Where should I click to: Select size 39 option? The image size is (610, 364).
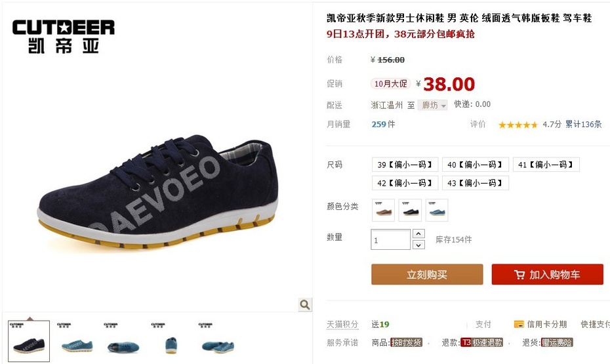pos(405,165)
